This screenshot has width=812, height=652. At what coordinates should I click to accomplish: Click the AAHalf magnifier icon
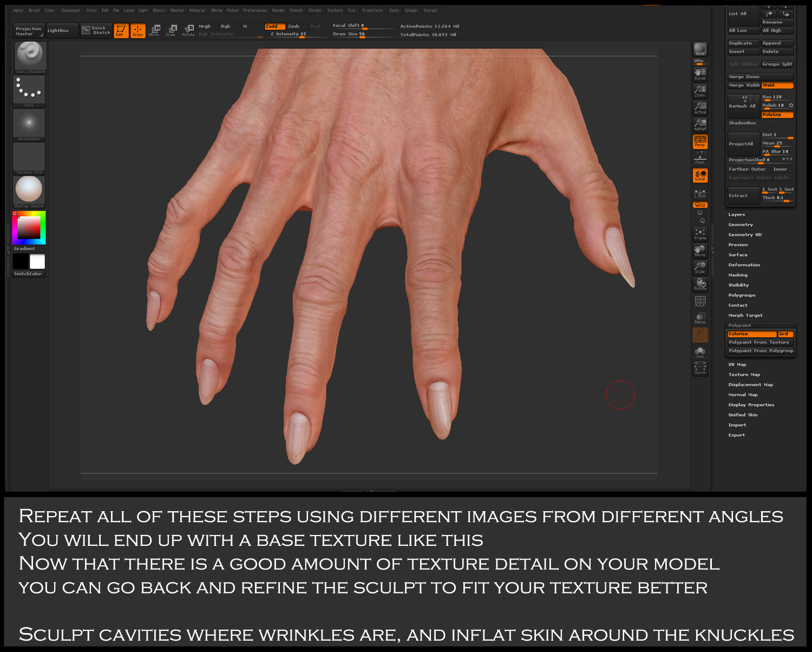(700, 125)
